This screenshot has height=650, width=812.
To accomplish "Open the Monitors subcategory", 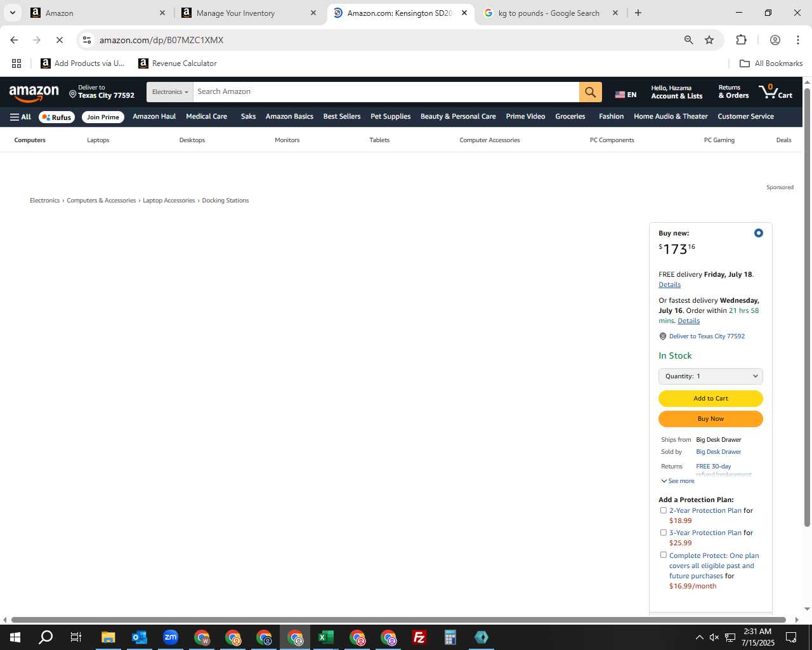I will pyautogui.click(x=287, y=140).
